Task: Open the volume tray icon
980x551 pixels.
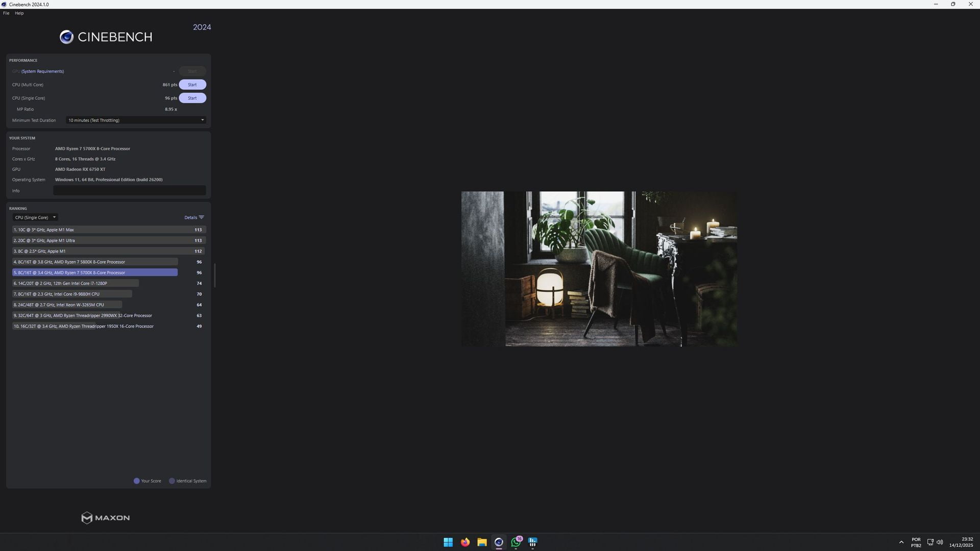Action: [x=940, y=542]
